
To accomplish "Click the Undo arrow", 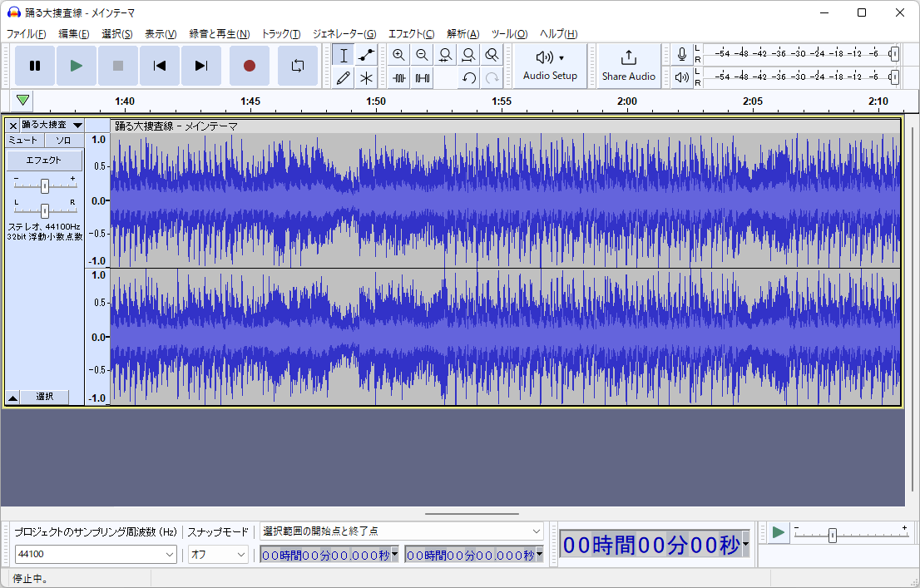I will [x=469, y=78].
